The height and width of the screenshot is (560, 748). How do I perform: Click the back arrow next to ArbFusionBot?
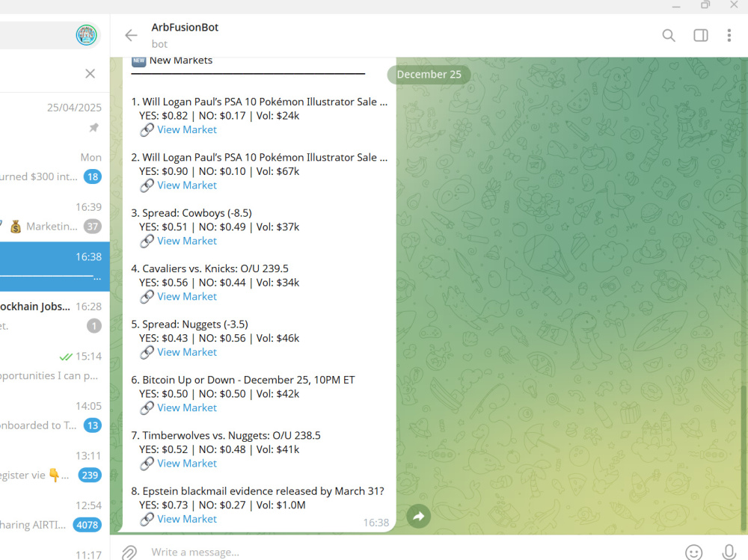(131, 35)
